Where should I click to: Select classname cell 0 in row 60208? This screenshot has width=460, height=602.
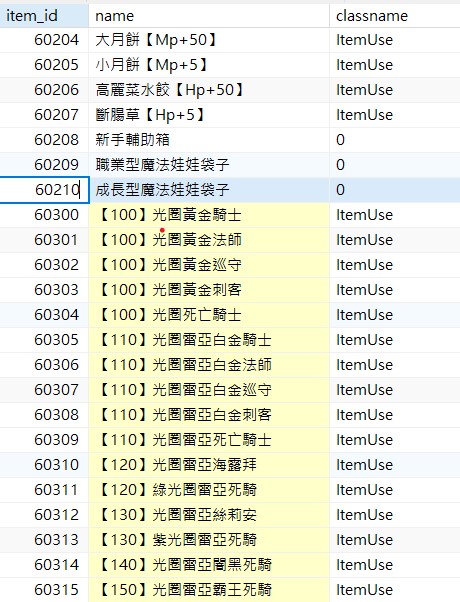395,140
